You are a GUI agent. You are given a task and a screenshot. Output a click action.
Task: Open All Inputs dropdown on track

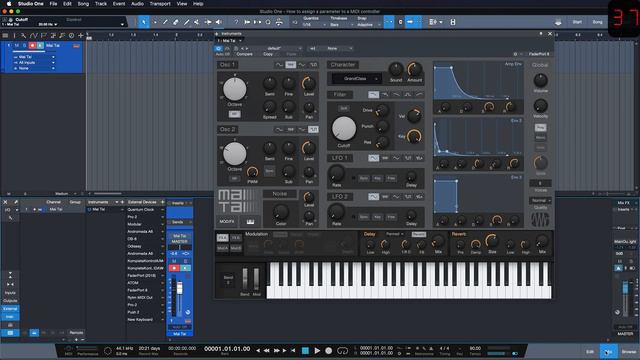coord(34,62)
